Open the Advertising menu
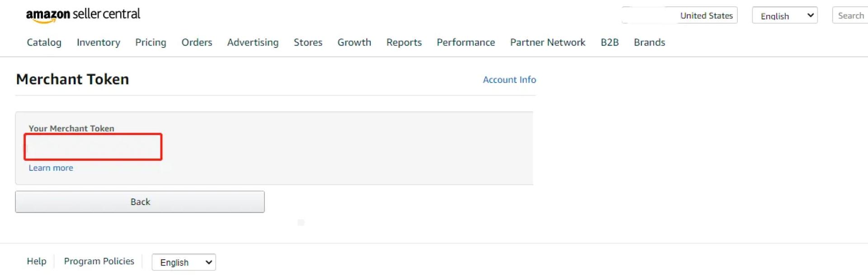This screenshot has height=275, width=868. [253, 42]
